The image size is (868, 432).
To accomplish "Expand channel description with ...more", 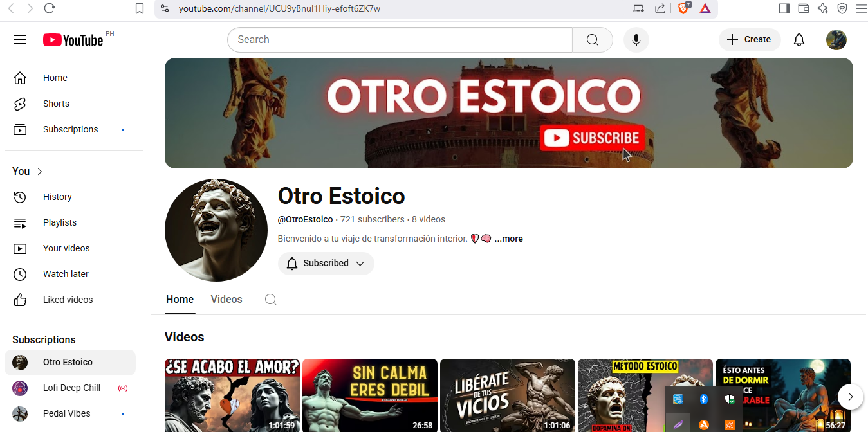I will tap(508, 239).
